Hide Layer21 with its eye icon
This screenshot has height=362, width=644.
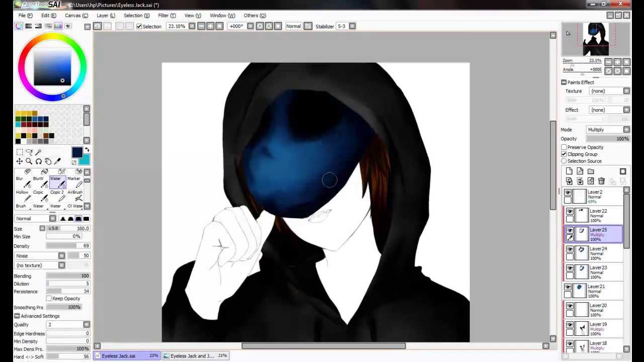568,287
